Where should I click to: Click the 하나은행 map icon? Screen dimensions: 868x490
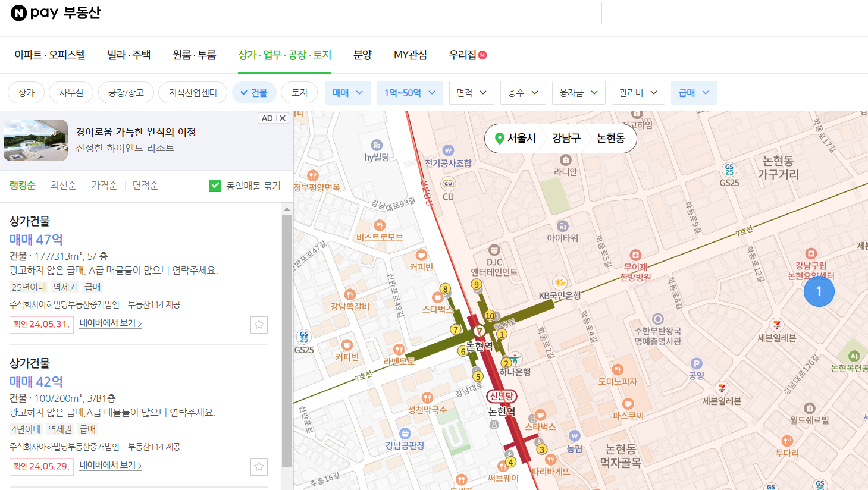click(x=515, y=359)
